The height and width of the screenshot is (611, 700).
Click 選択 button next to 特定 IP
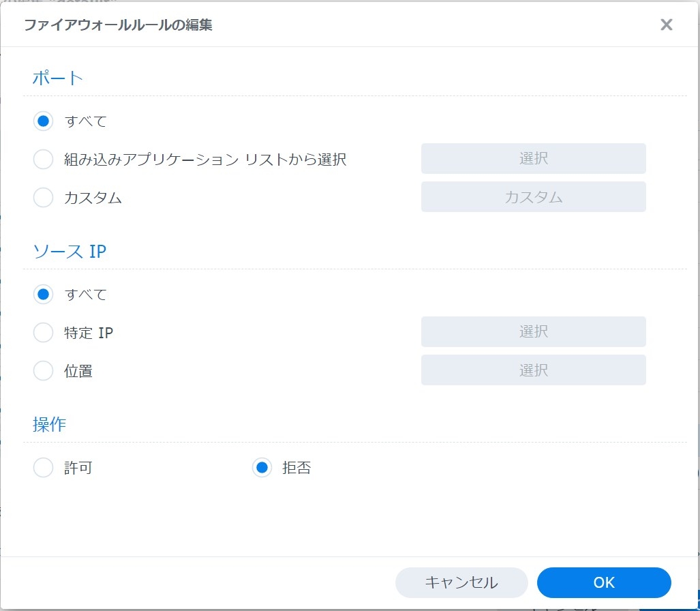533,332
